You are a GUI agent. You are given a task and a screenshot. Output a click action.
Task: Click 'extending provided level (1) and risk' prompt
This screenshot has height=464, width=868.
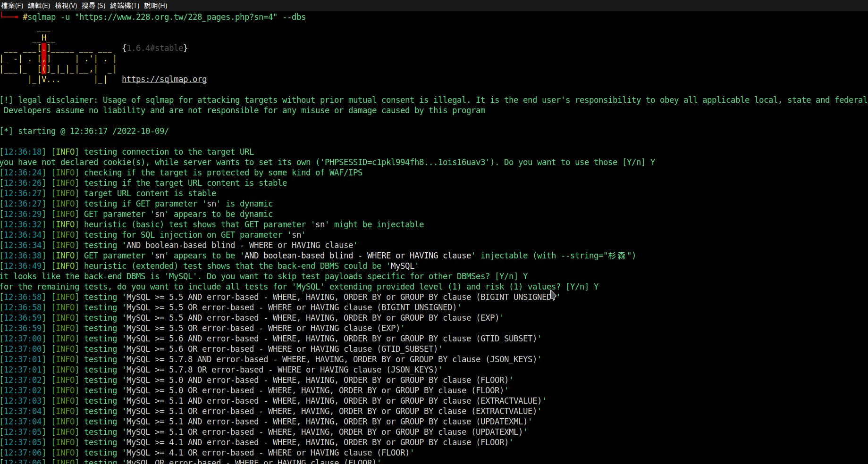click(299, 287)
